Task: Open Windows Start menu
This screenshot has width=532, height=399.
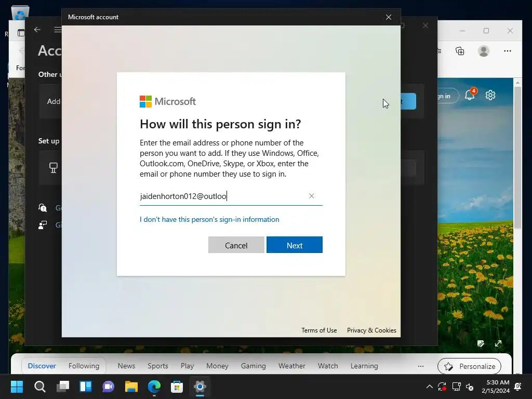Action: pyautogui.click(x=17, y=387)
